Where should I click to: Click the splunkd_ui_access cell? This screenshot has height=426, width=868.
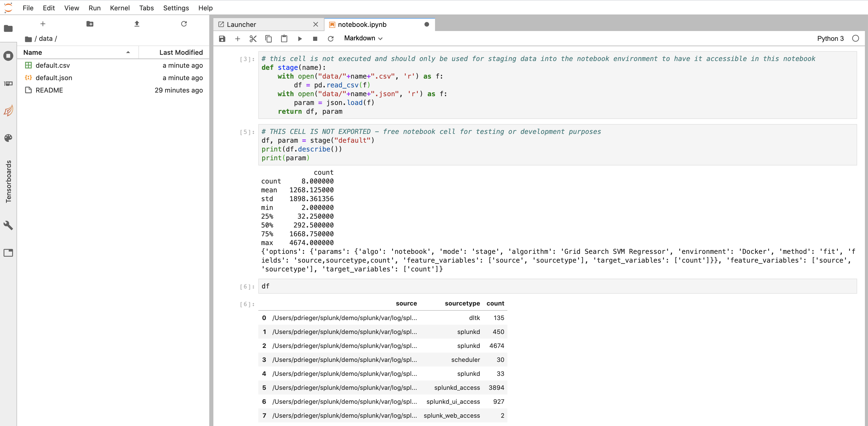(x=453, y=401)
